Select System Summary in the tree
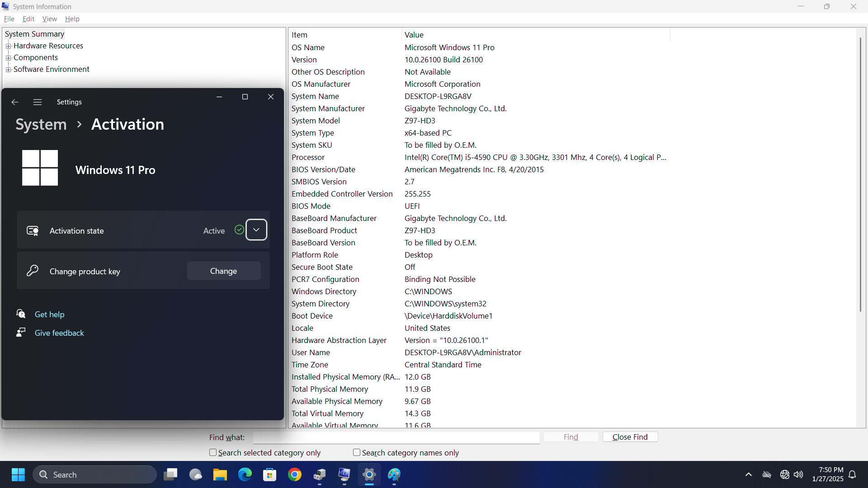 point(35,34)
